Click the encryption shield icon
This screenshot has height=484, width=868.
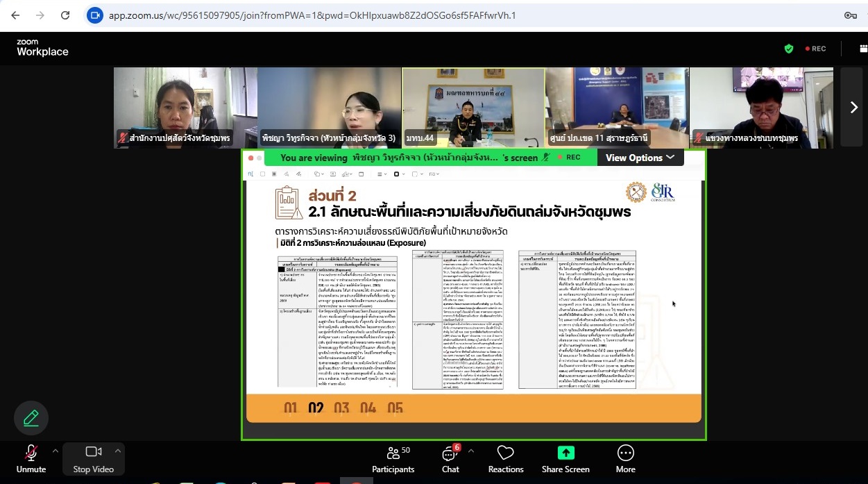tap(788, 49)
